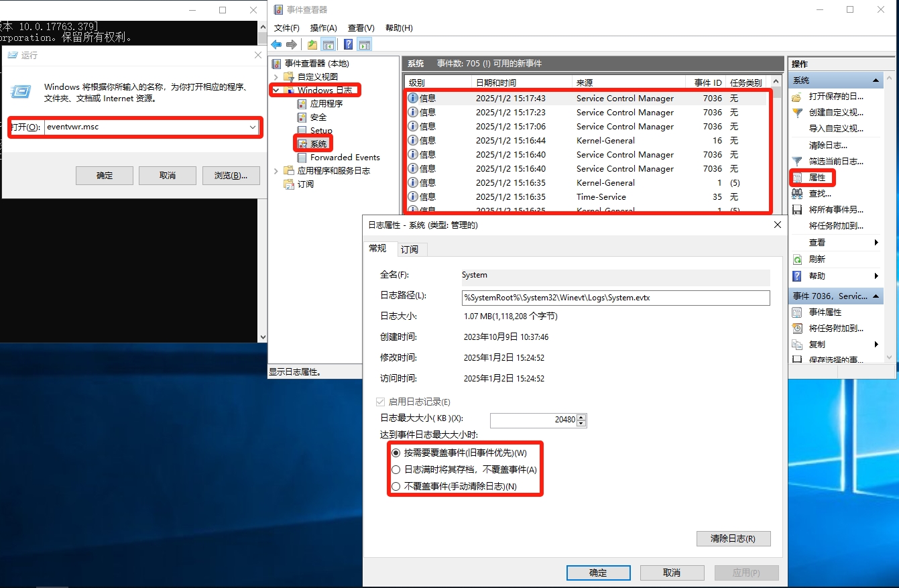Click the help question mark toolbar icon

pyautogui.click(x=347, y=44)
